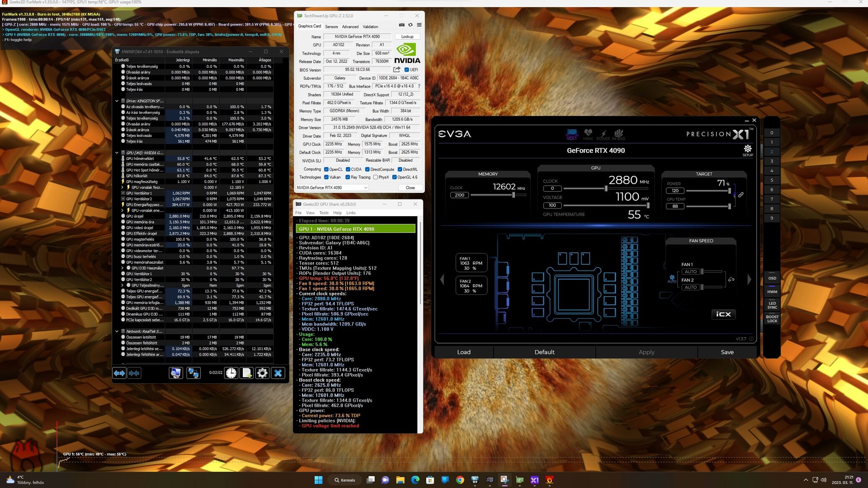Viewport: 868px width, 488px height.
Task: Toggle the Ray Tracing checkbox
Action: (347, 177)
